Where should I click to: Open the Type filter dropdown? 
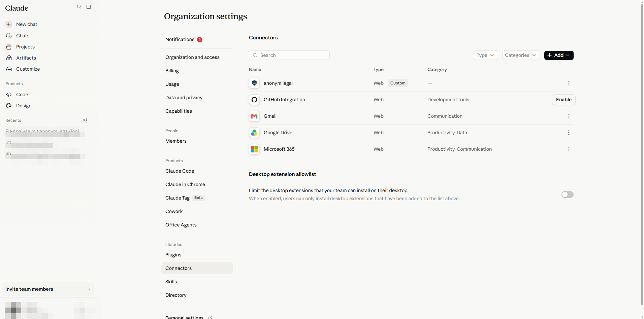pos(486,55)
